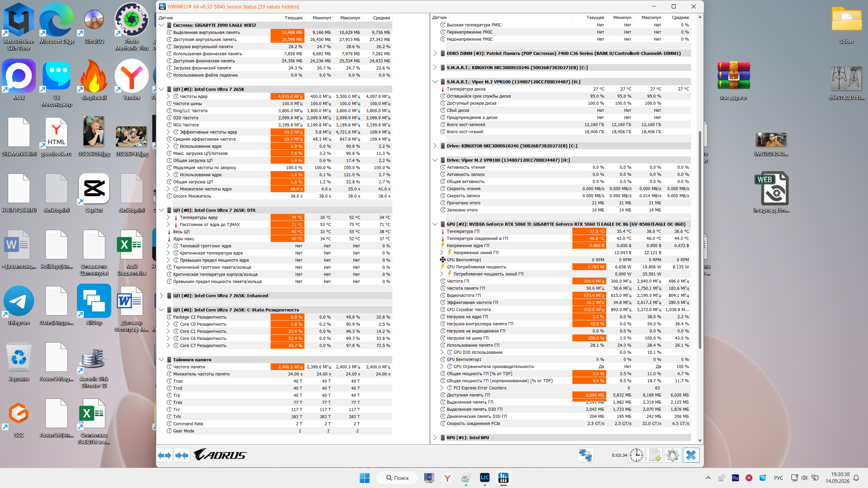Expand the Температуры ядер row
The width and height of the screenshot is (868, 488).
pos(168,217)
